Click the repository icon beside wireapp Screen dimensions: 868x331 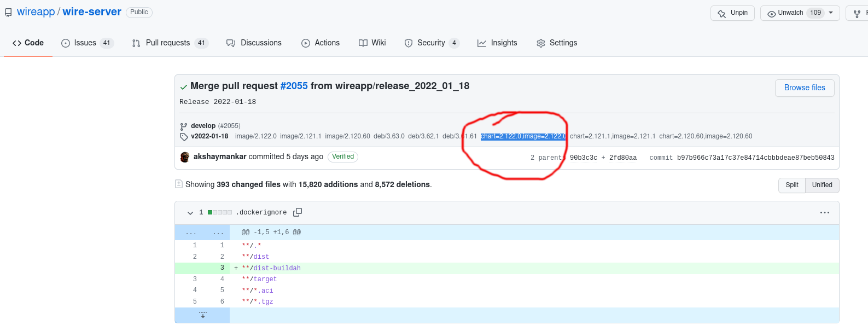8,13
